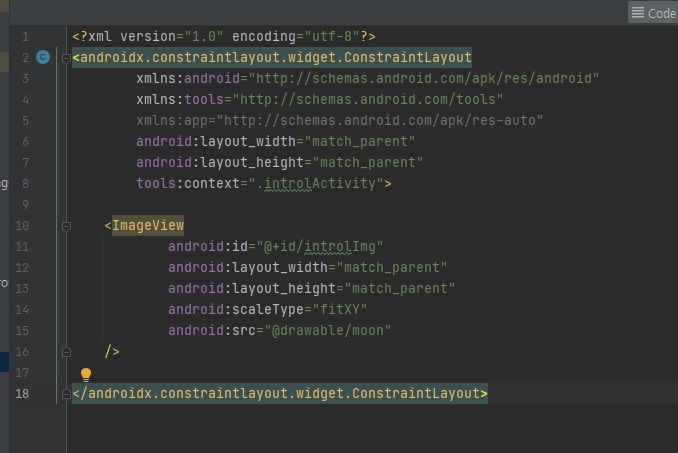Image resolution: width=678 pixels, height=453 pixels.
Task: Place cursor on ImageView tag name
Action: (x=148, y=225)
